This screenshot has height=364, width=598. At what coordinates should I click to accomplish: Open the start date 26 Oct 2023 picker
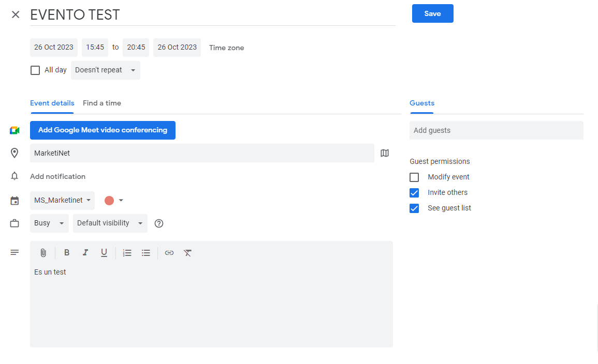[54, 47]
